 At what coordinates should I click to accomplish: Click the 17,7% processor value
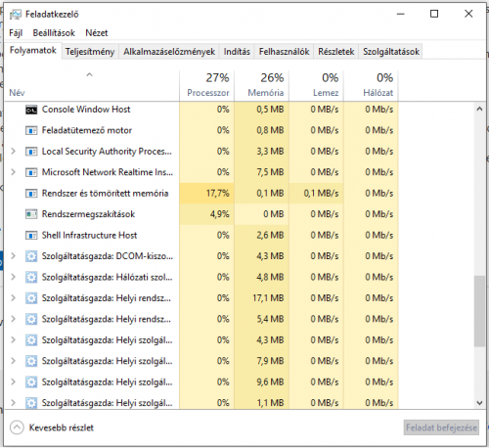click(x=217, y=194)
